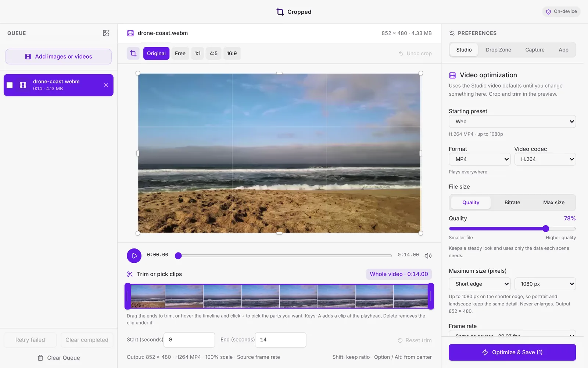Image resolution: width=588 pixels, height=368 pixels.
Task: Select the Original aspect ratio
Action: tap(156, 53)
